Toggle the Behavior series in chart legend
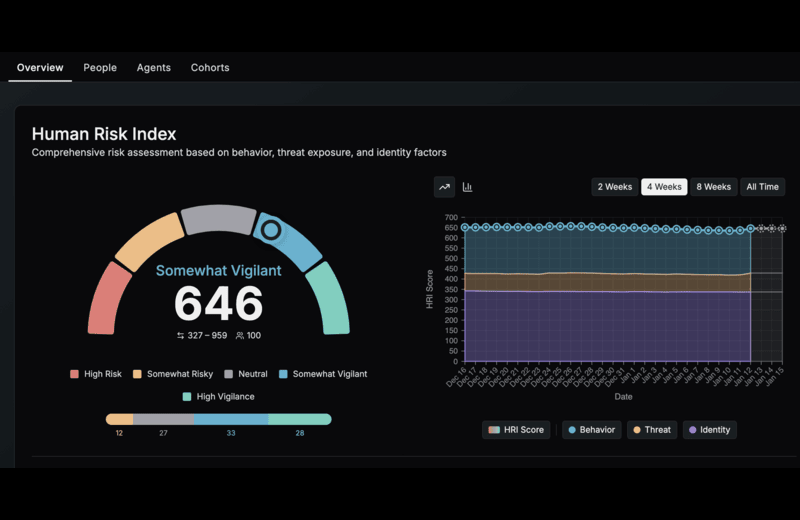 tap(591, 430)
